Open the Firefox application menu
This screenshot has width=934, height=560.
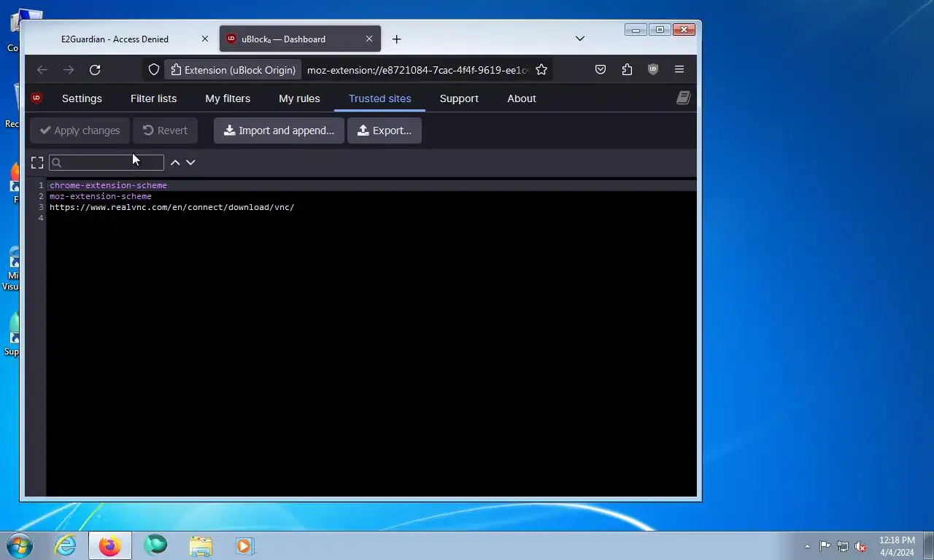coord(679,70)
